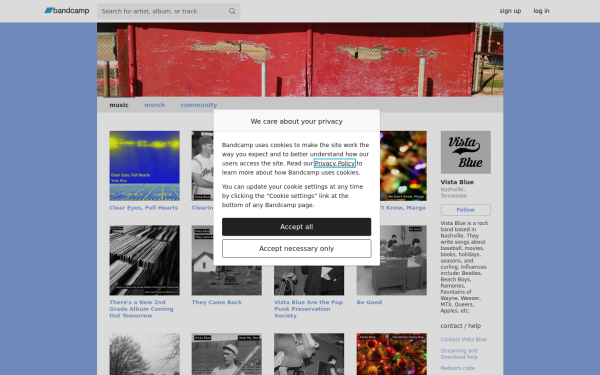Click Accept necessary only button

297,248
